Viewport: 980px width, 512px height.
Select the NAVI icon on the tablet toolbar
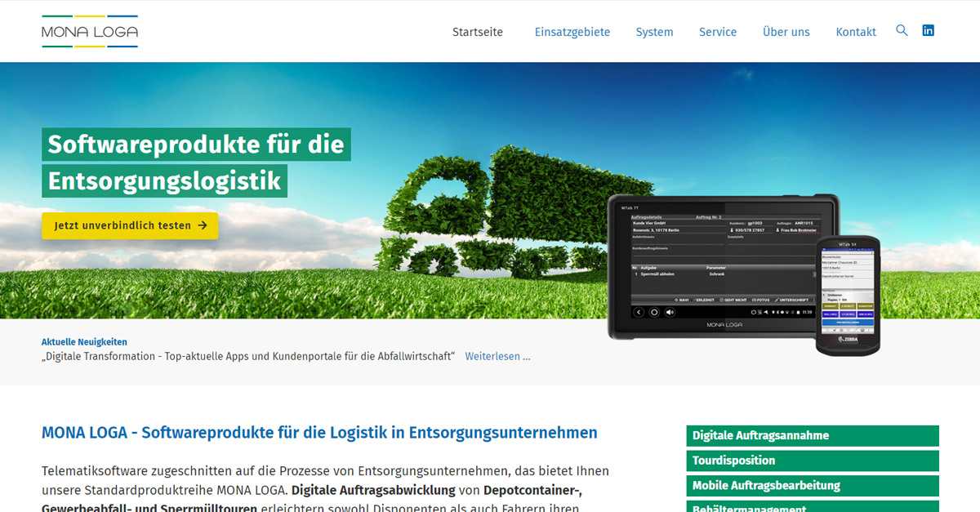[677, 300]
